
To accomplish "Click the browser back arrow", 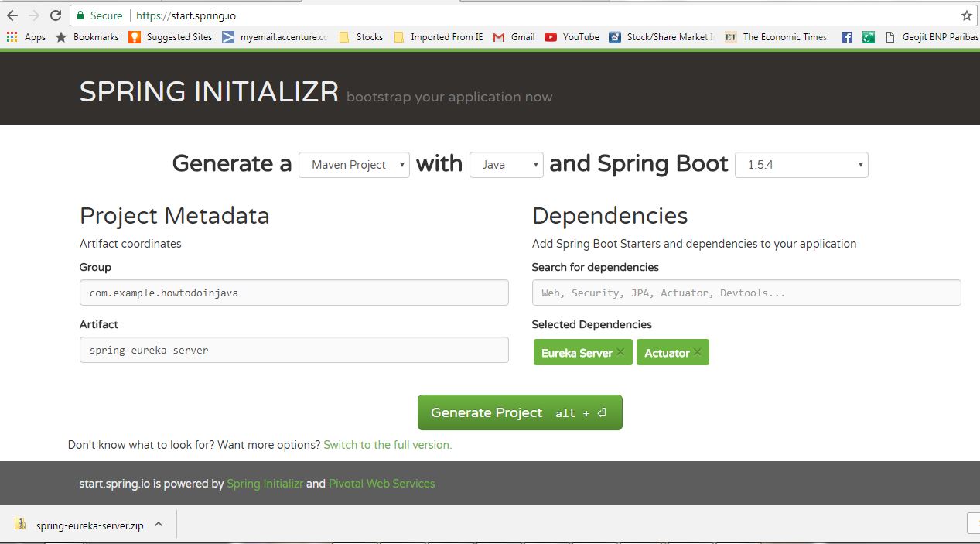I will 12,15.
